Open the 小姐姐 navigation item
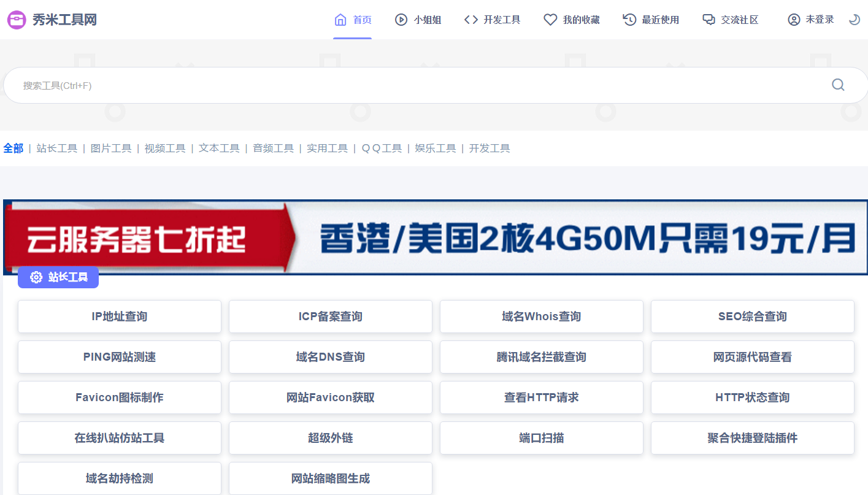 (418, 20)
